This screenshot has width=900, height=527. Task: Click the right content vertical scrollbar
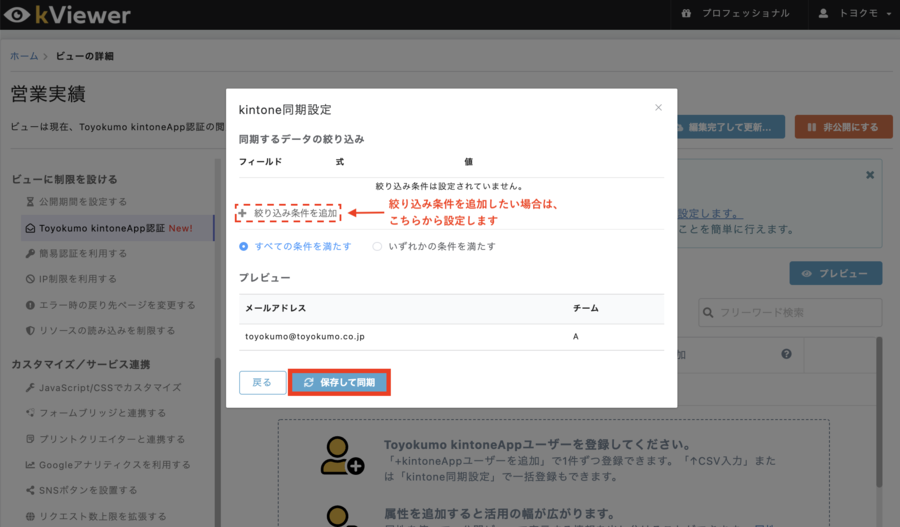pyautogui.click(x=879, y=412)
